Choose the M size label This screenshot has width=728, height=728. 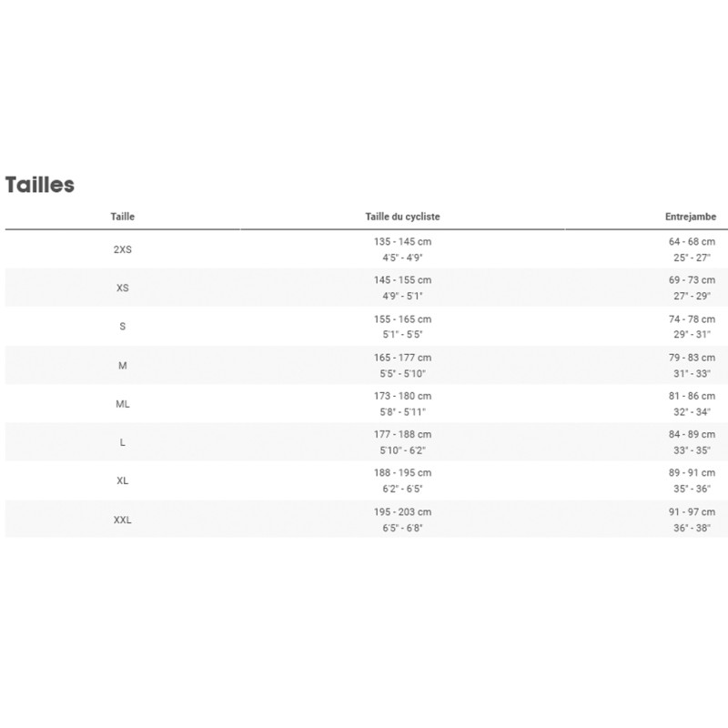coord(123,365)
